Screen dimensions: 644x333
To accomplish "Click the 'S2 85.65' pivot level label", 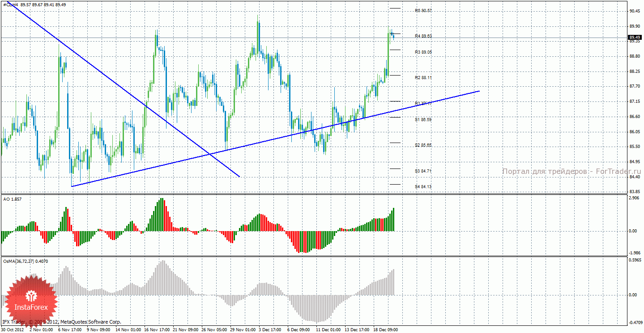I will [x=423, y=145].
